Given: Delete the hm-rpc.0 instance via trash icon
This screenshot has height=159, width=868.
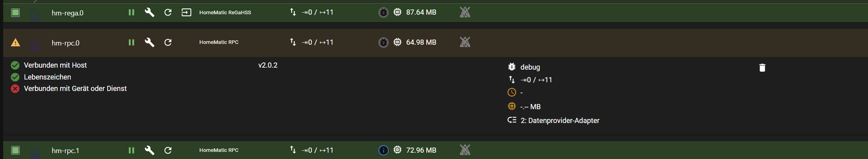Looking at the screenshot, I should (762, 68).
